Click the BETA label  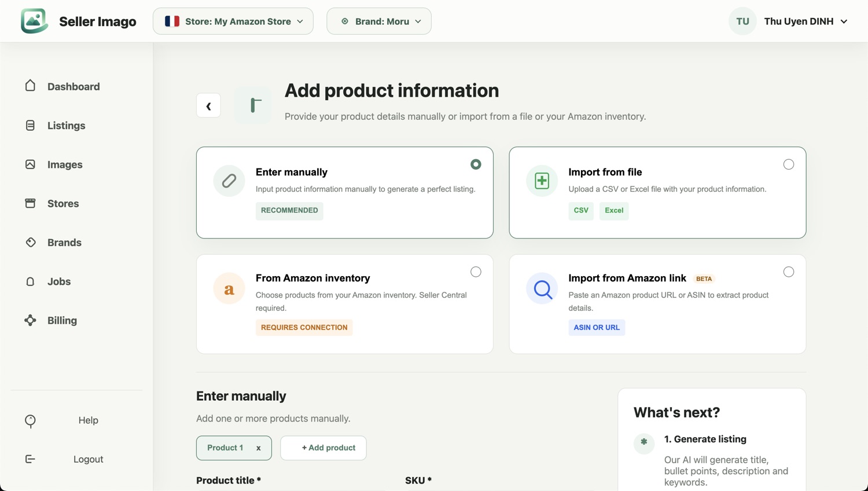(x=704, y=279)
